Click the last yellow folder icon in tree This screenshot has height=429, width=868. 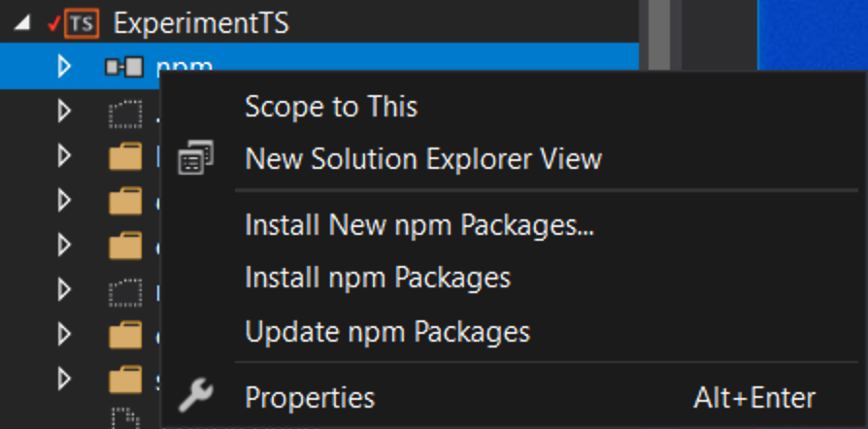pyautogui.click(x=125, y=379)
